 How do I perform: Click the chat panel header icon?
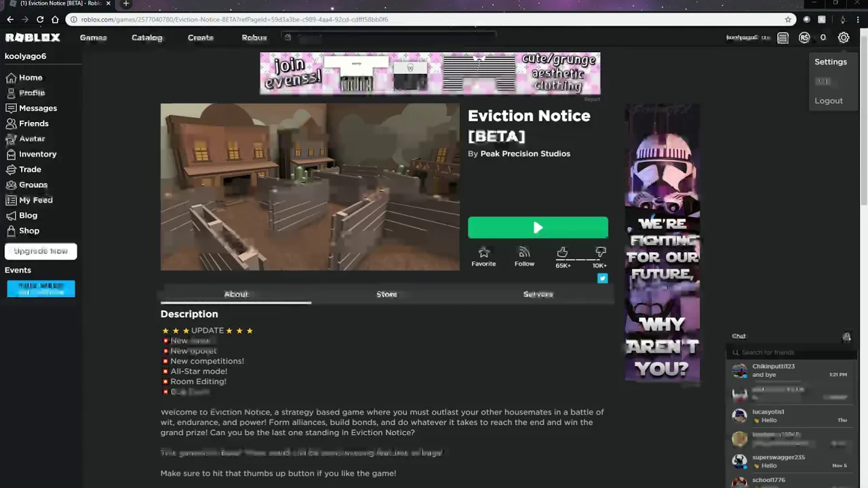(846, 336)
